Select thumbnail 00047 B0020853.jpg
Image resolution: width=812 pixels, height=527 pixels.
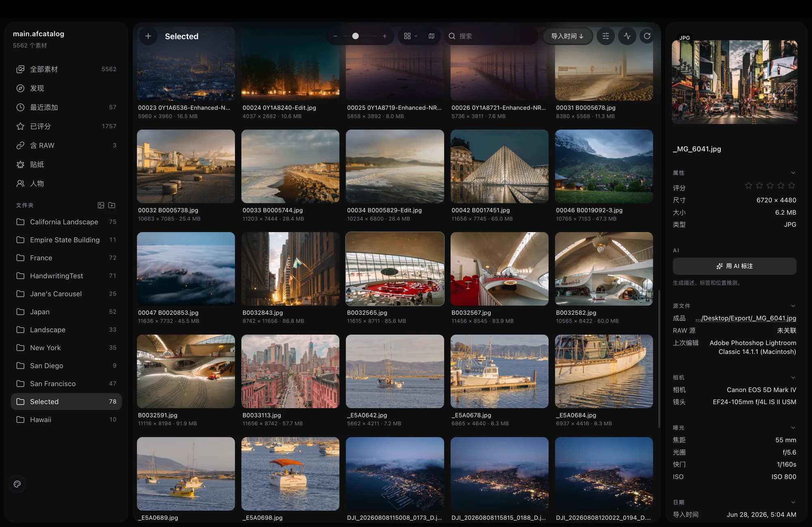click(186, 269)
